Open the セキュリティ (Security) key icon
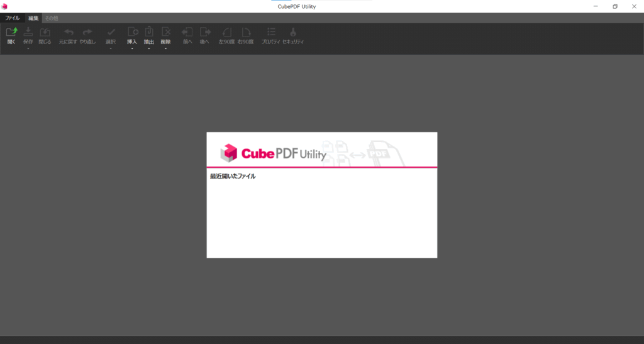This screenshot has height=344, width=644. coord(293,32)
